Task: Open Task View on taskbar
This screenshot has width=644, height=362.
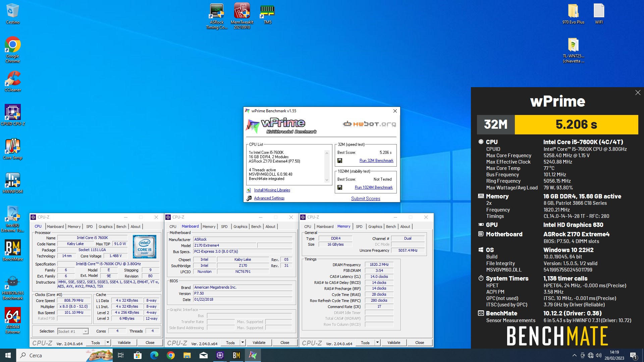Action: 121,355
